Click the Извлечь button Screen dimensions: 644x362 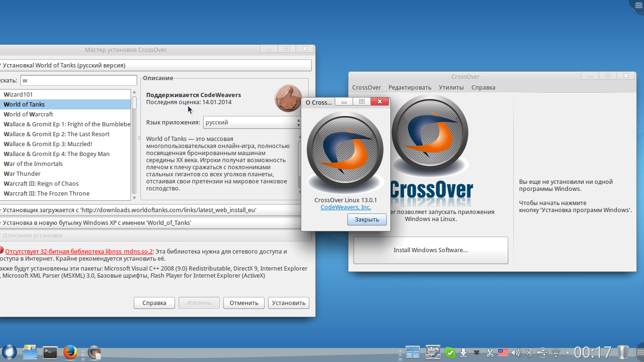pyautogui.click(x=199, y=303)
